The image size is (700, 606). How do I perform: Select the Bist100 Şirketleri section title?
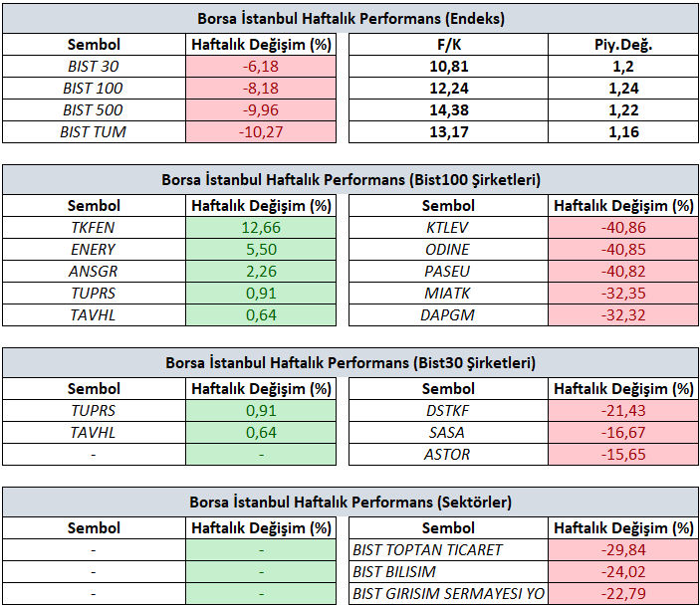(350, 180)
